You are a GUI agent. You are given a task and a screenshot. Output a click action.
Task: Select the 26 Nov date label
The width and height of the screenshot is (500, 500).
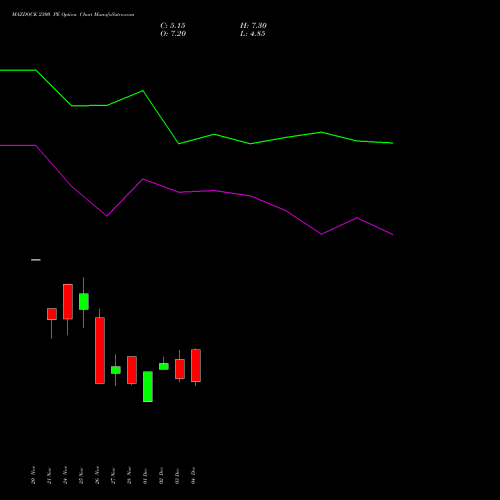[97, 475]
